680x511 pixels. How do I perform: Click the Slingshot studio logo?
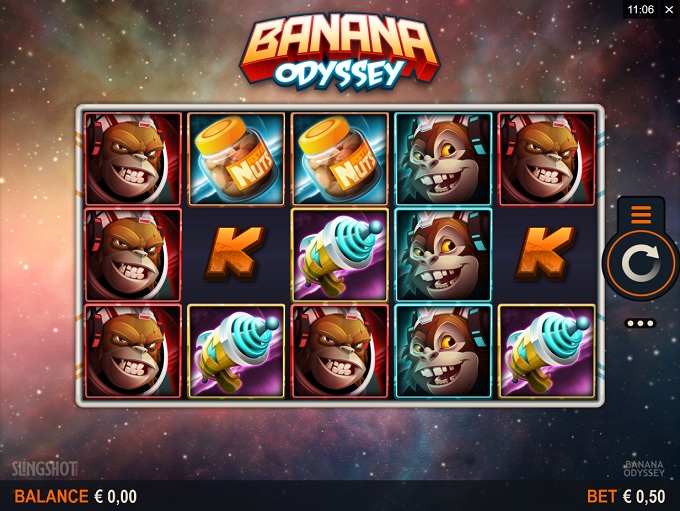click(45, 469)
